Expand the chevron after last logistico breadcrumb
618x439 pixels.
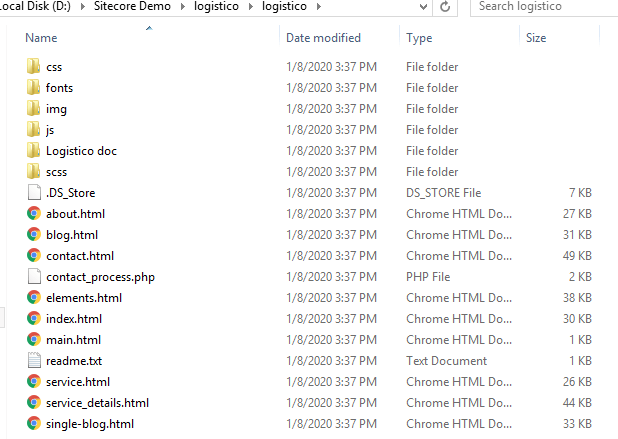[x=318, y=7]
